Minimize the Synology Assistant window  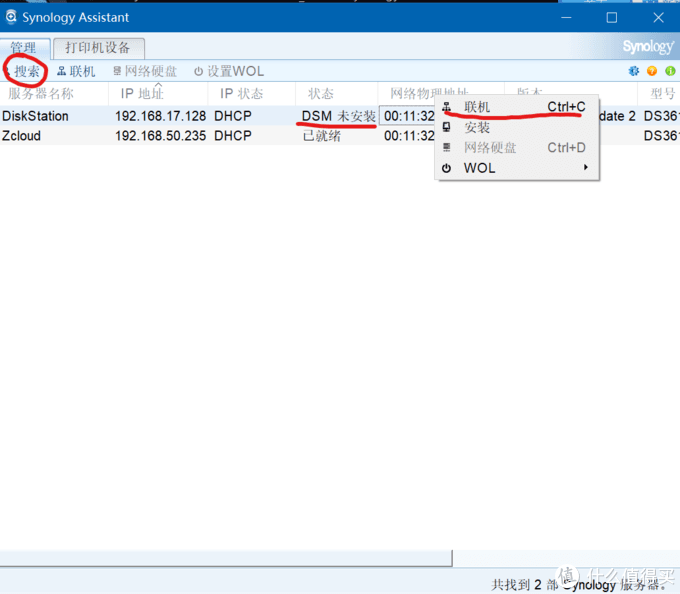(566, 17)
